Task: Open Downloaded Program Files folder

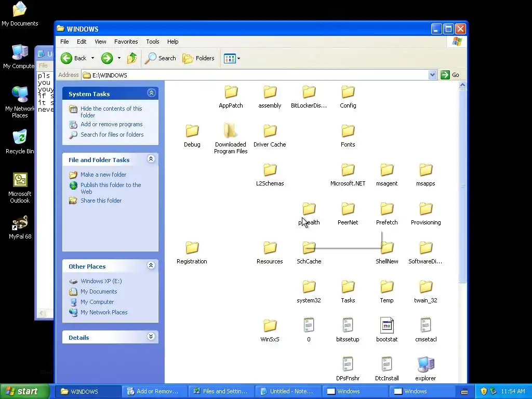Action: [231, 138]
